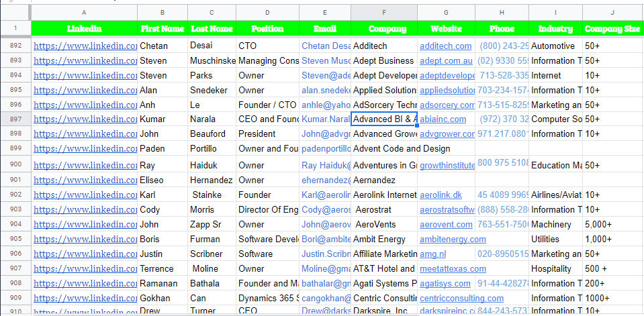
Task: Click the Industry header cell
Action: point(556,28)
